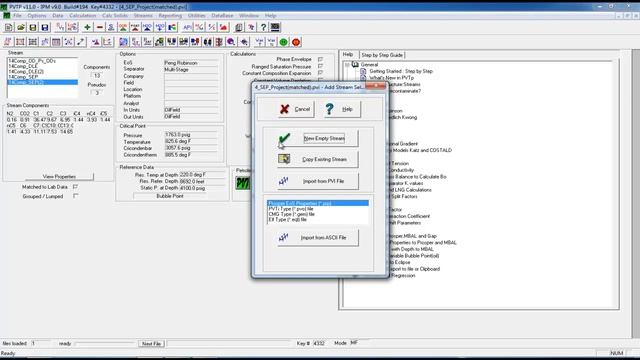This screenshot has height=360, width=640.
Task: Click the Import from ASCII File button
Action: [x=318, y=238]
